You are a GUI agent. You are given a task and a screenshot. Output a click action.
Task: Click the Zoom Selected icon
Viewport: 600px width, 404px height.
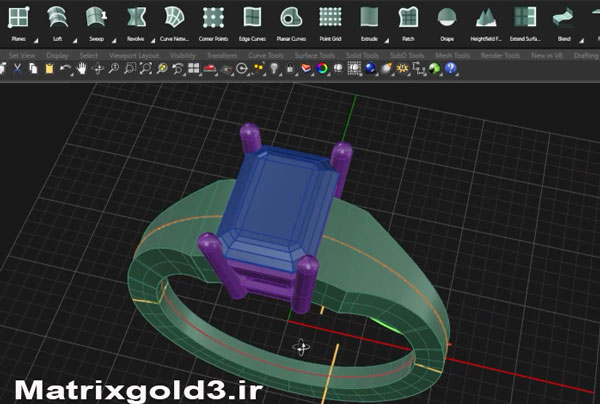click(162, 69)
